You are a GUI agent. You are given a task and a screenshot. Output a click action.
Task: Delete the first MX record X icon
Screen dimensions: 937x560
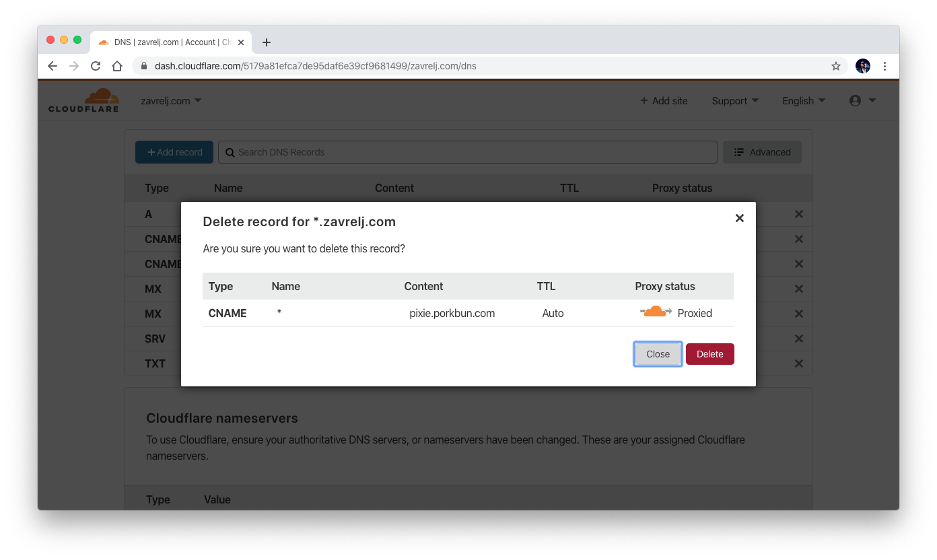pyautogui.click(x=799, y=289)
